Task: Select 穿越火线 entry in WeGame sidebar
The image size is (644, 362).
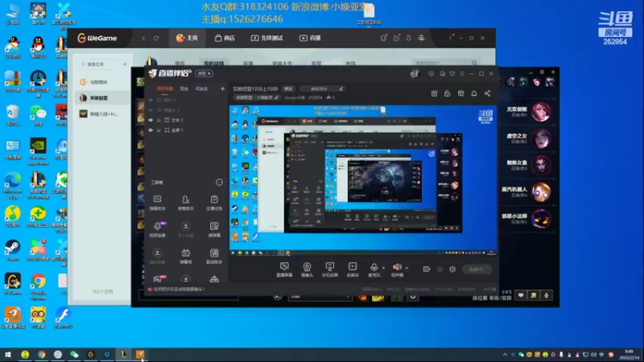Action: [x=98, y=113]
